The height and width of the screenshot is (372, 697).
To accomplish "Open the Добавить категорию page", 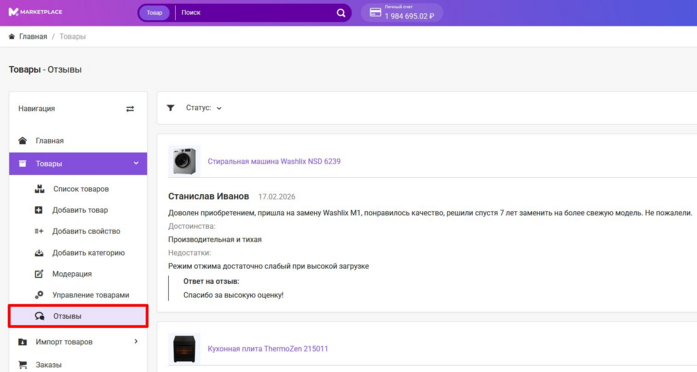I will [x=88, y=252].
